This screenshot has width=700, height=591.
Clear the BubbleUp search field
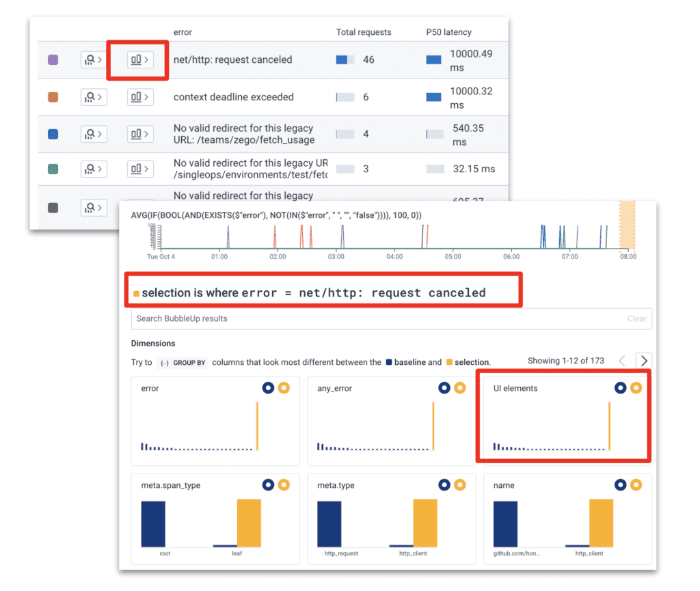coord(636,318)
